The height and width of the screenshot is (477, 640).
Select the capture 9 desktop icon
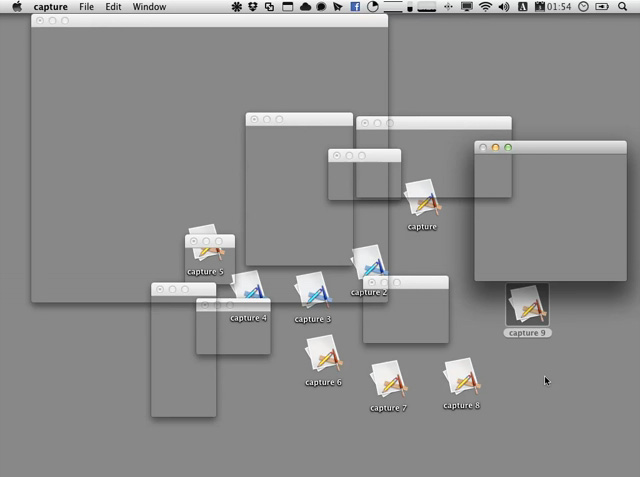(527, 305)
